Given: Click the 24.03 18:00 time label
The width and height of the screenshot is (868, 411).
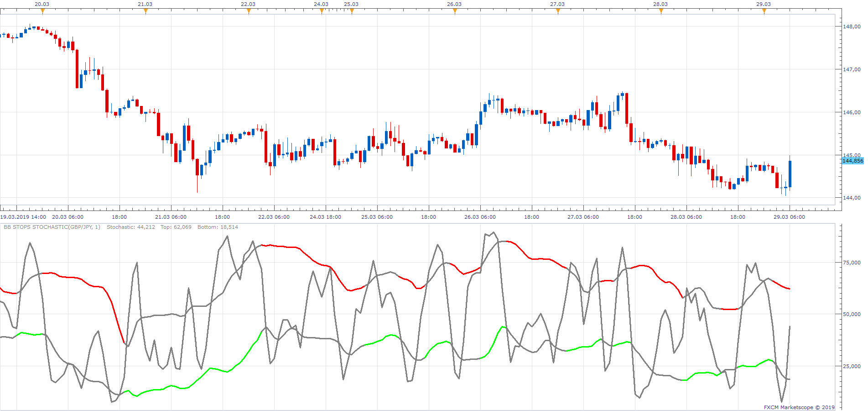Looking at the screenshot, I should [325, 217].
